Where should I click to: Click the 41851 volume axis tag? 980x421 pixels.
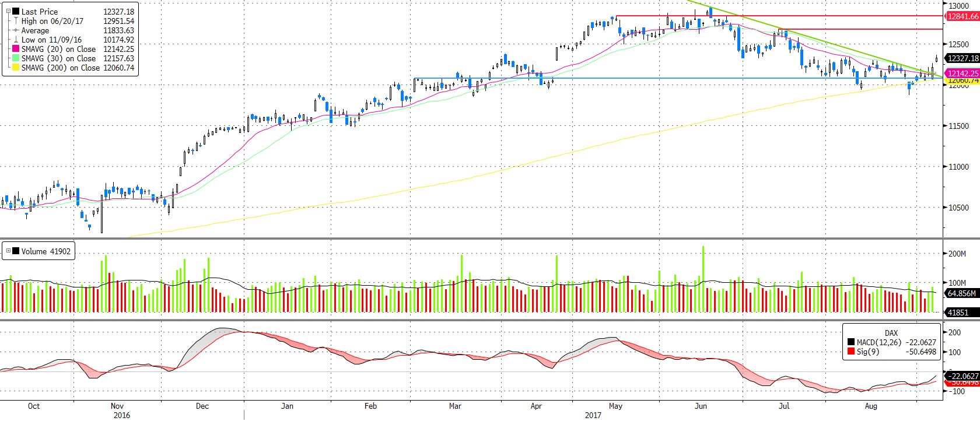pyautogui.click(x=963, y=313)
